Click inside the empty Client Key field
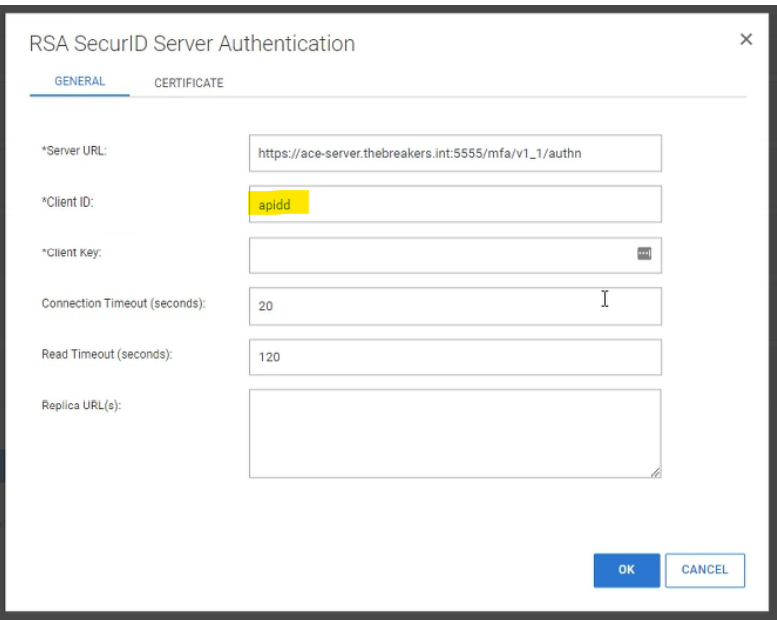Screen dimensions: 777x620 pos(440,255)
